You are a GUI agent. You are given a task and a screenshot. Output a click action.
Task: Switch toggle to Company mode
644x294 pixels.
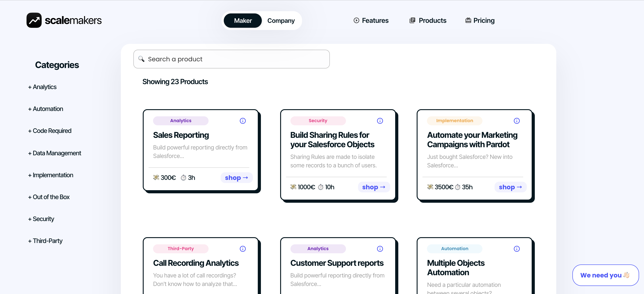[x=281, y=21]
